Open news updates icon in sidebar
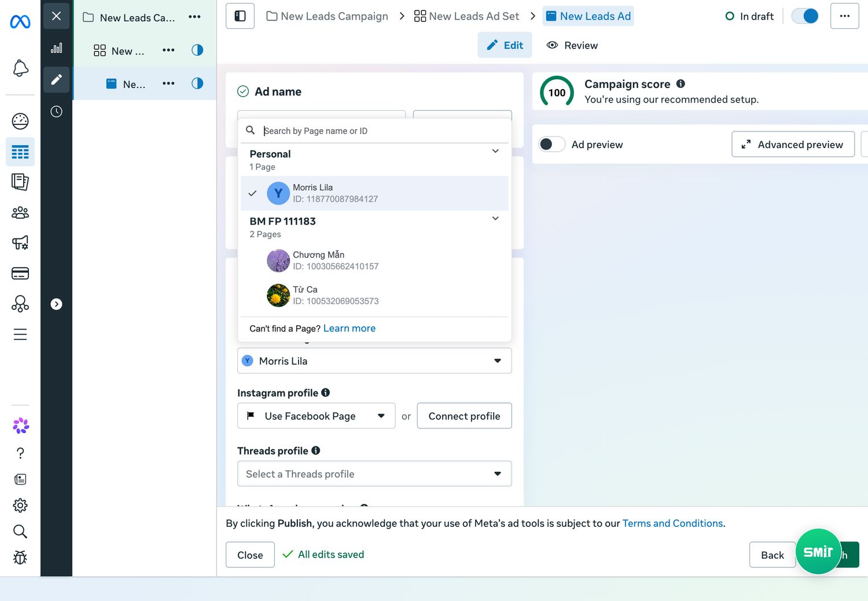Screen dimensions: 868x601 click(20, 479)
